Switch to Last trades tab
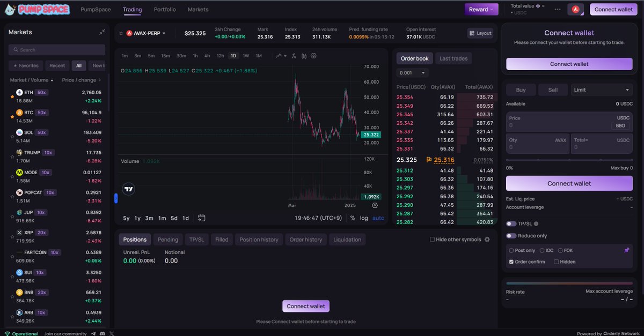Viewport: 644px width, 336px height. coord(453,58)
